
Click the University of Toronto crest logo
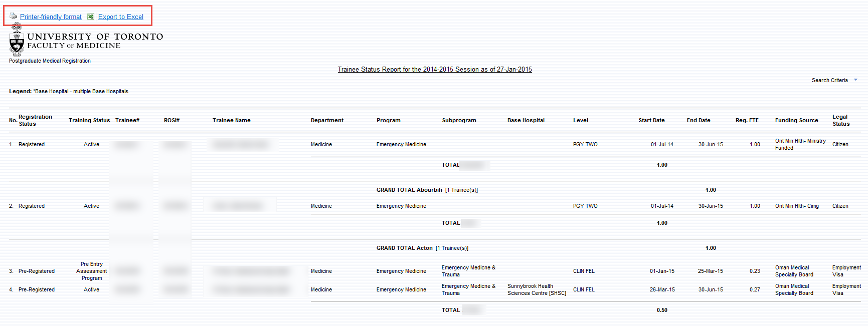[x=17, y=41]
